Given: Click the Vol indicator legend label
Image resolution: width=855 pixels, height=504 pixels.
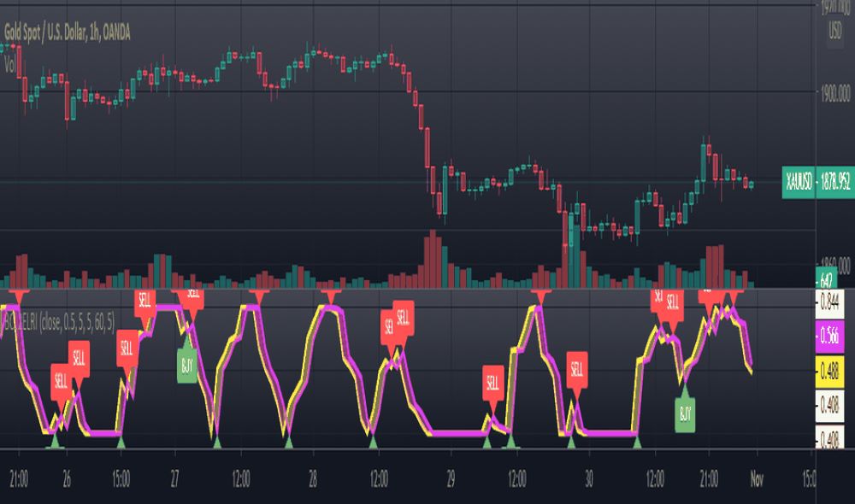Looking at the screenshot, I should pos(12,62).
